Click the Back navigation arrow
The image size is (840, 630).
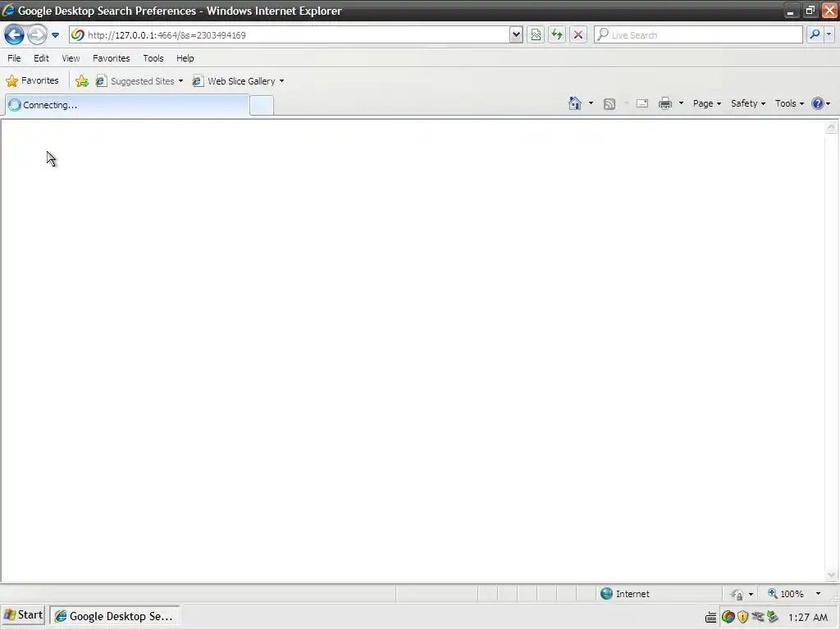15,34
